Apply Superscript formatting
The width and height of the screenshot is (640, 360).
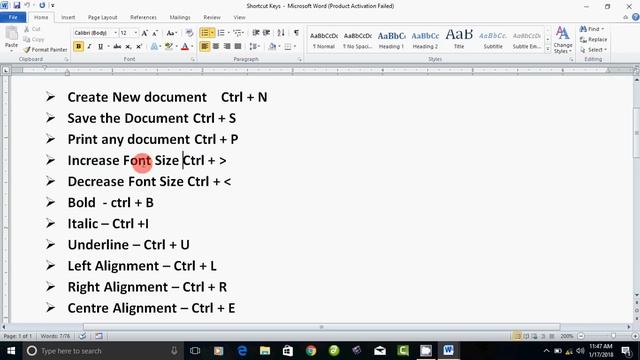tap(139, 47)
